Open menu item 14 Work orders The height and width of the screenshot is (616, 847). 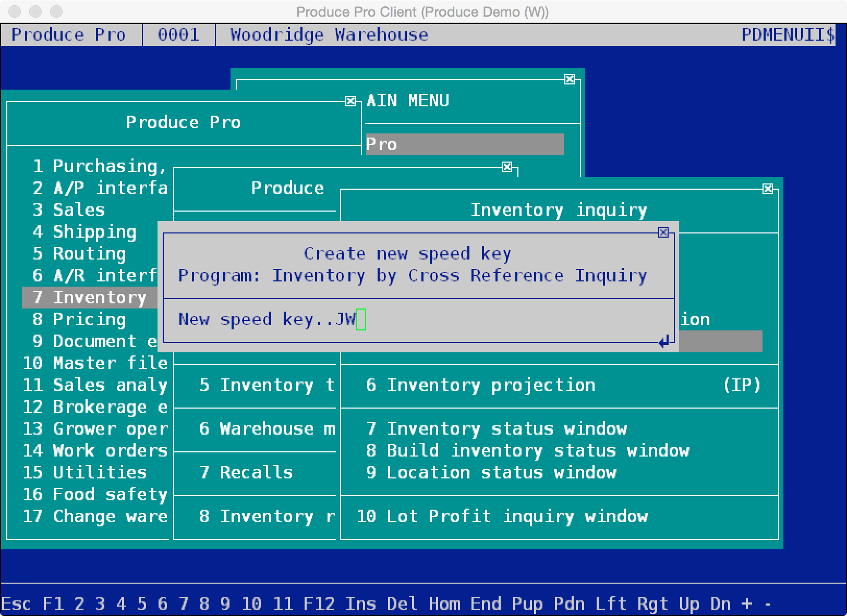coord(95,451)
